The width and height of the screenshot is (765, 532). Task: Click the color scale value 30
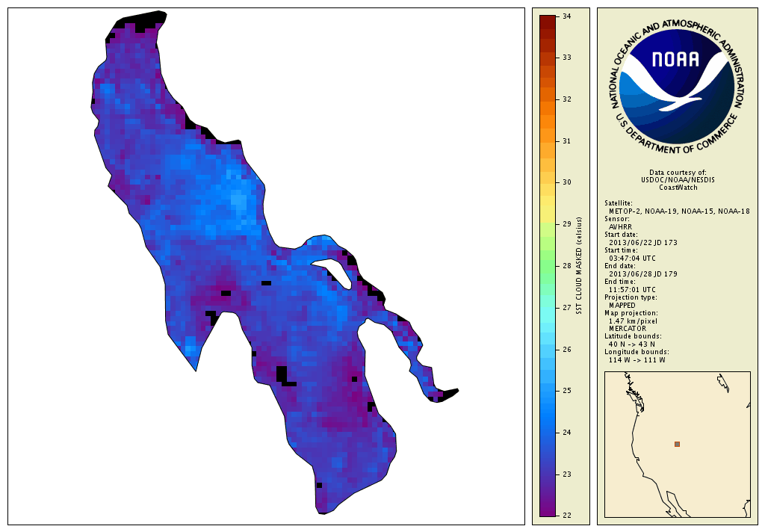tap(567, 182)
